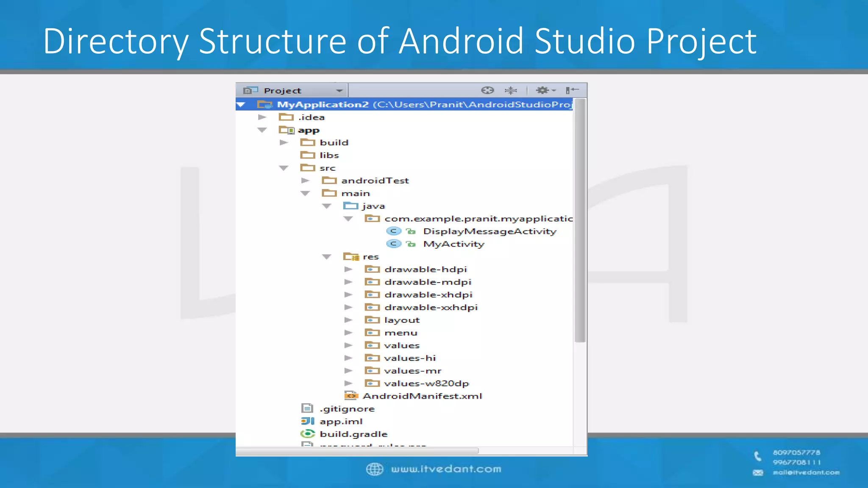Click the com.example.pranit package icon
The image size is (868, 488).
click(372, 219)
